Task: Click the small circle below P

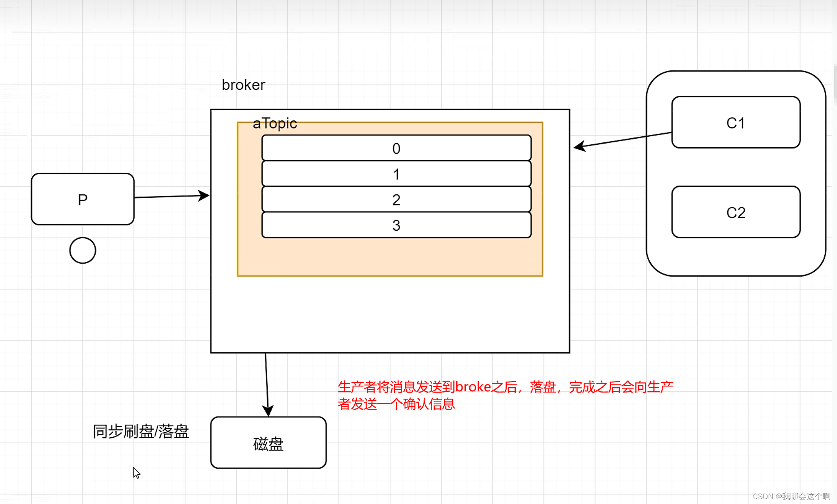Action: tap(83, 250)
